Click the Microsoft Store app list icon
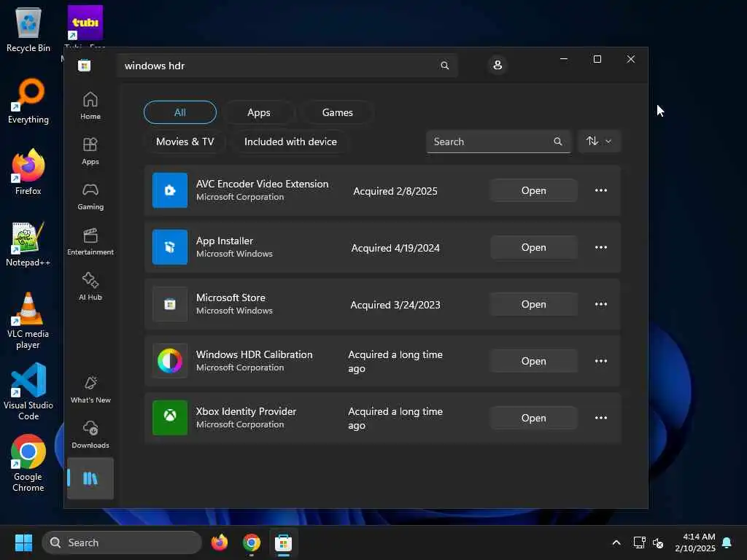747x560 pixels. pos(169,304)
